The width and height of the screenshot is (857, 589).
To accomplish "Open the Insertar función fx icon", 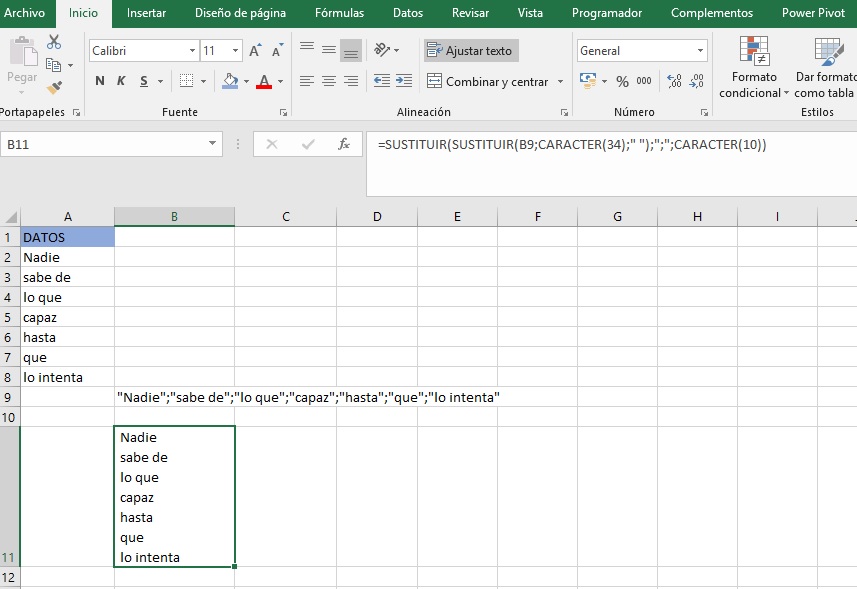I will click(x=344, y=143).
